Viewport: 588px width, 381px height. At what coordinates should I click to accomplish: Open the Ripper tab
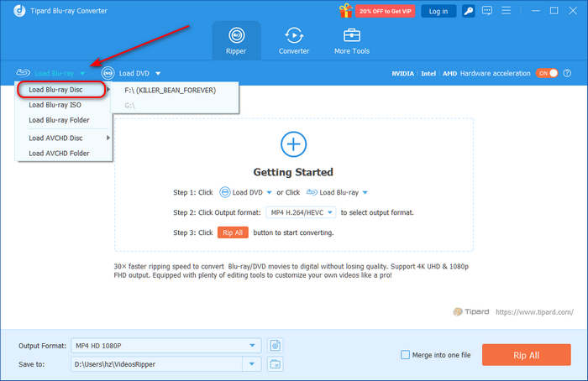pyautogui.click(x=236, y=41)
